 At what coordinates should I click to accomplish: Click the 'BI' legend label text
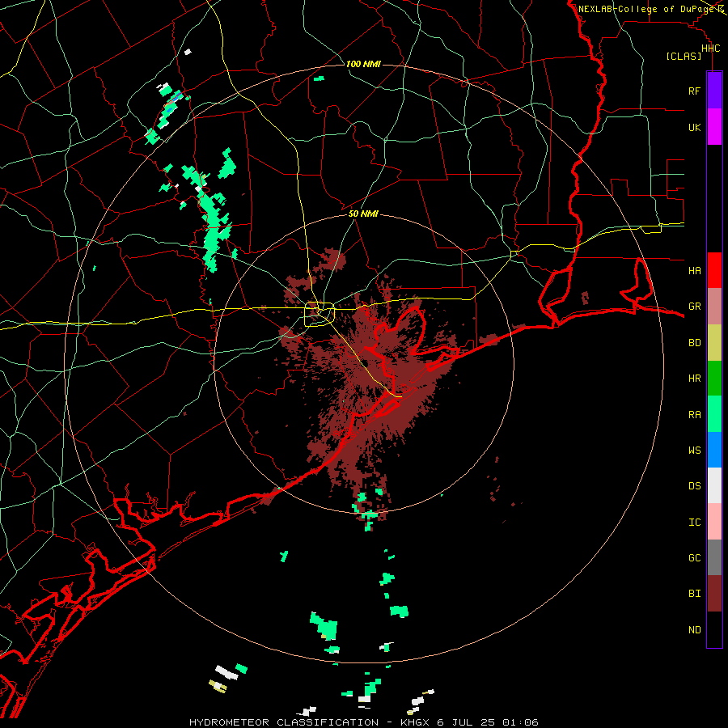click(x=694, y=594)
